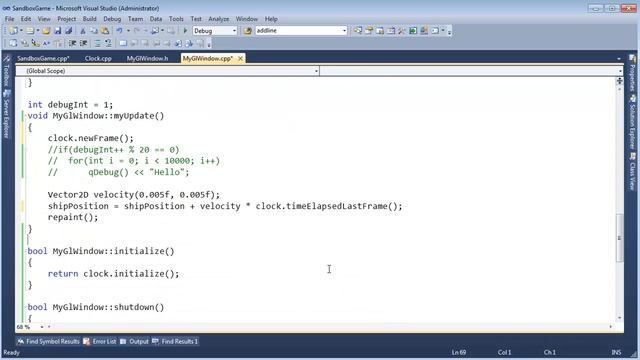Viewport: 640px width, 360px height.
Task: Collapse the shutdown function outline
Action: click(27, 307)
